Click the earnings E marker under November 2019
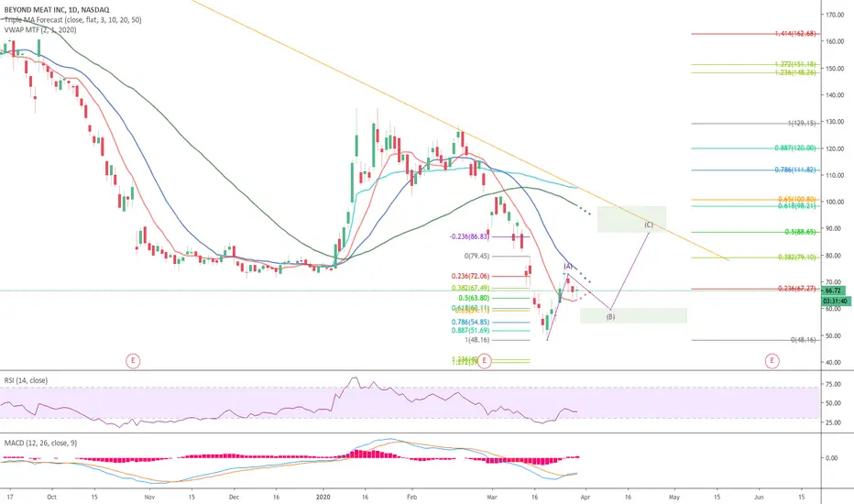Screen dimensions: 854x504 coord(132,361)
